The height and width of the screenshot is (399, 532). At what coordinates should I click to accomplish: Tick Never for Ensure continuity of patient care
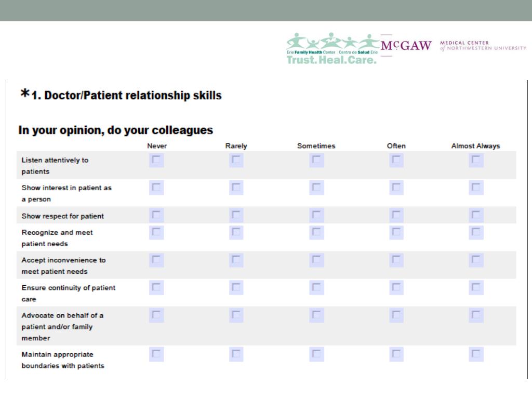[x=156, y=287]
